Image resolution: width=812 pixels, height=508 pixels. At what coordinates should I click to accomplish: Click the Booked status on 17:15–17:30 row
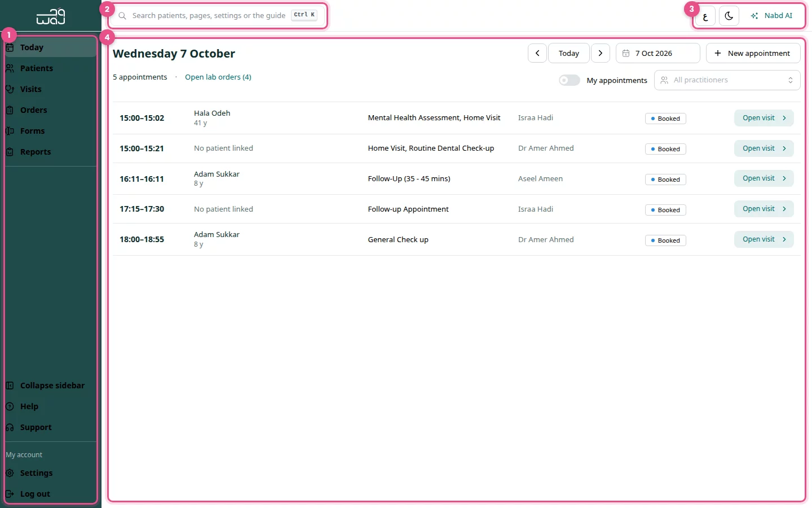pos(665,210)
